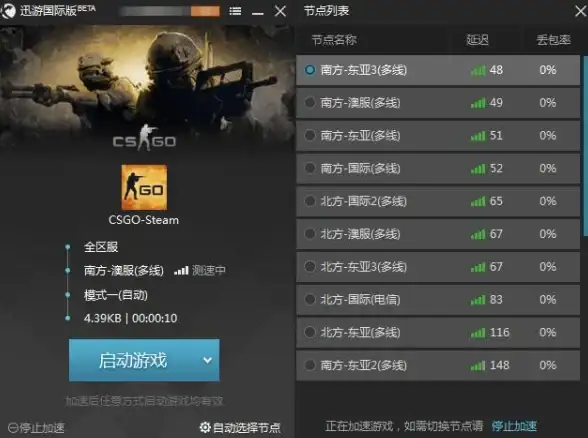The height and width of the screenshot is (438, 588).
Task: Click the 4.39KB | 00:00:10 traffic stats
Action: [130, 318]
